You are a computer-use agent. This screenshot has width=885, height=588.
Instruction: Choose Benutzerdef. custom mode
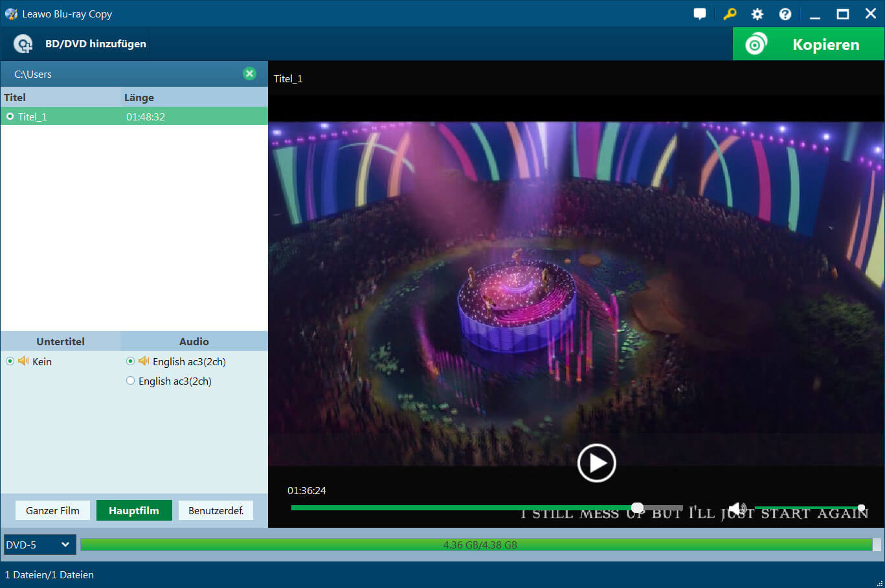[216, 510]
